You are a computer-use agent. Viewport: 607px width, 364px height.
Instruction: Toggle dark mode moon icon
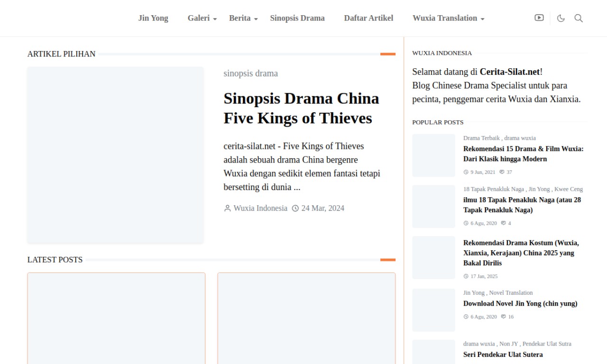pyautogui.click(x=561, y=18)
